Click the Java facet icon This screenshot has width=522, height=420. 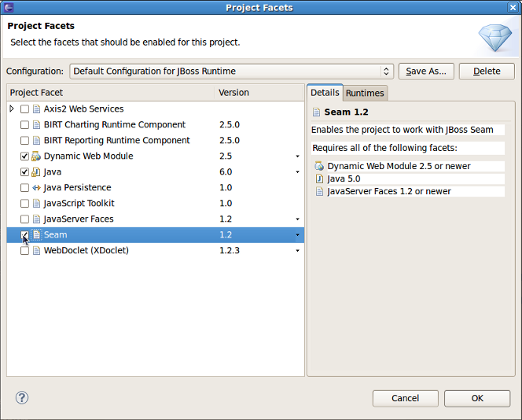pyautogui.click(x=36, y=172)
